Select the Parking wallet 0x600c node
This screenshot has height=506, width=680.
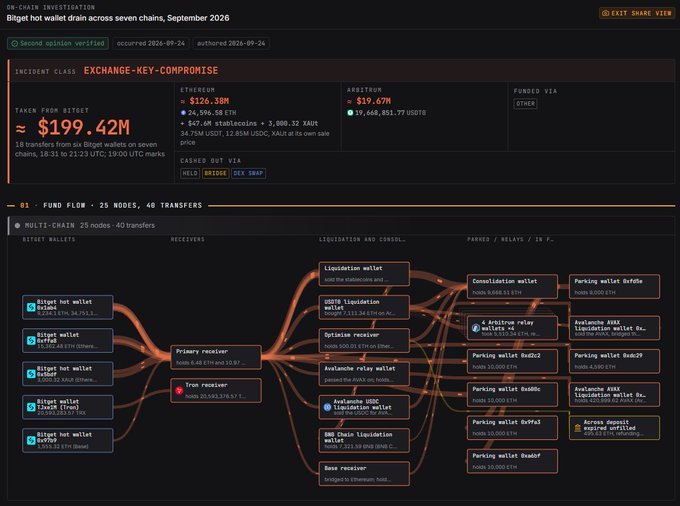tap(513, 395)
